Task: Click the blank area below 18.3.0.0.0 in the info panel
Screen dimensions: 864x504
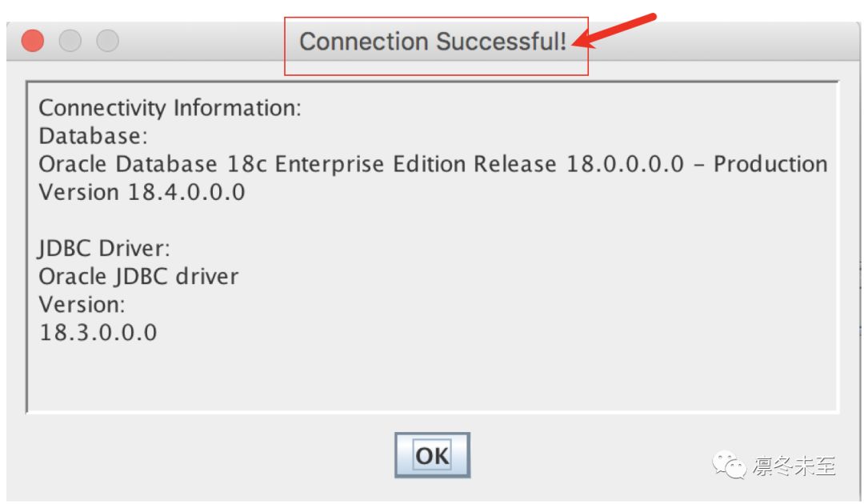Action: click(432, 378)
